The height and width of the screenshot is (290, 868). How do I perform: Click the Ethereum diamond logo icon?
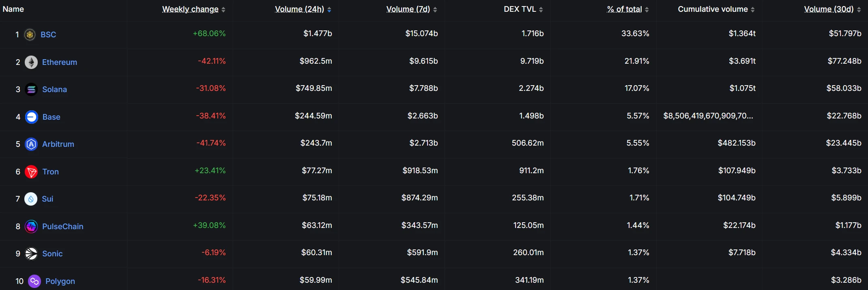tap(31, 62)
